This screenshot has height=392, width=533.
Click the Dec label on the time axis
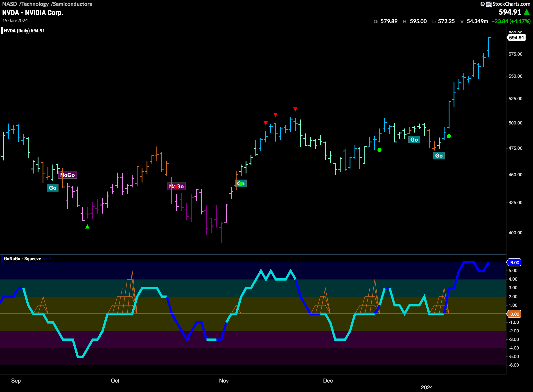tap(328, 381)
